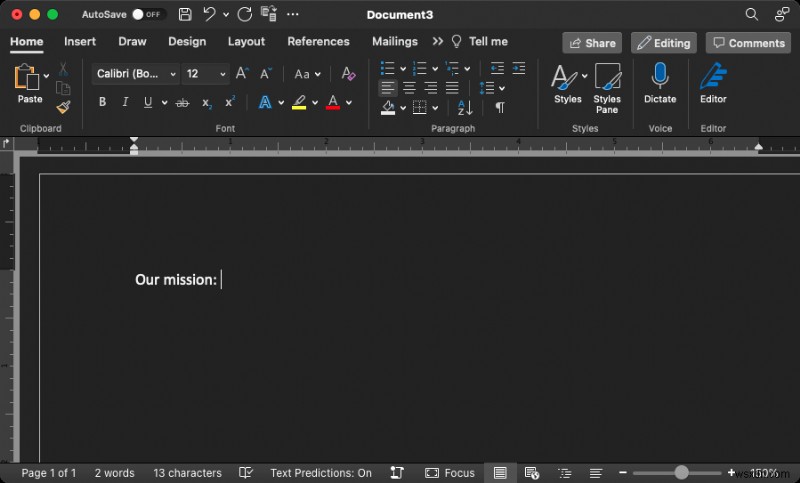Toggle show paragraph marks
Viewport: 800px width, 483px height.
pos(500,108)
